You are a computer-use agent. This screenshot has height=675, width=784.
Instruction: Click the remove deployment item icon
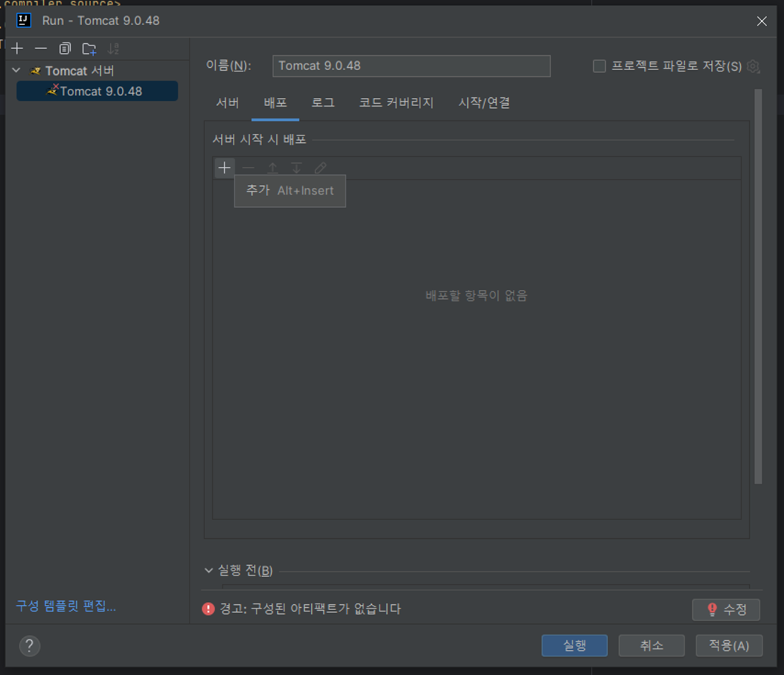coord(248,168)
